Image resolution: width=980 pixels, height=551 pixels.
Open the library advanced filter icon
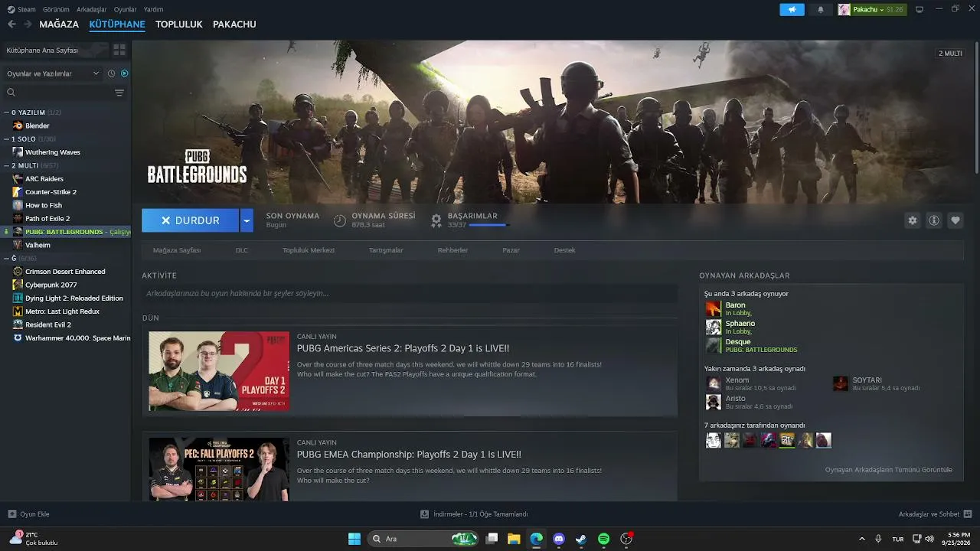pos(119,93)
